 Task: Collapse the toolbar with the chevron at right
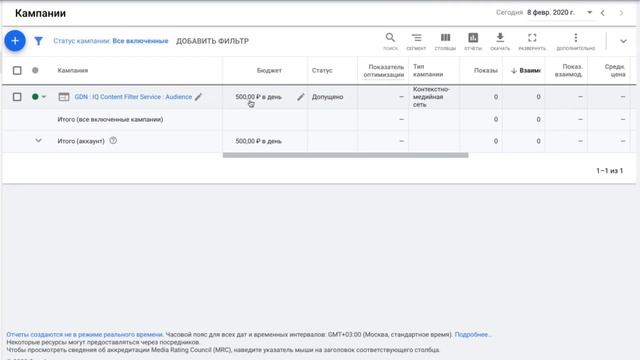point(623,41)
